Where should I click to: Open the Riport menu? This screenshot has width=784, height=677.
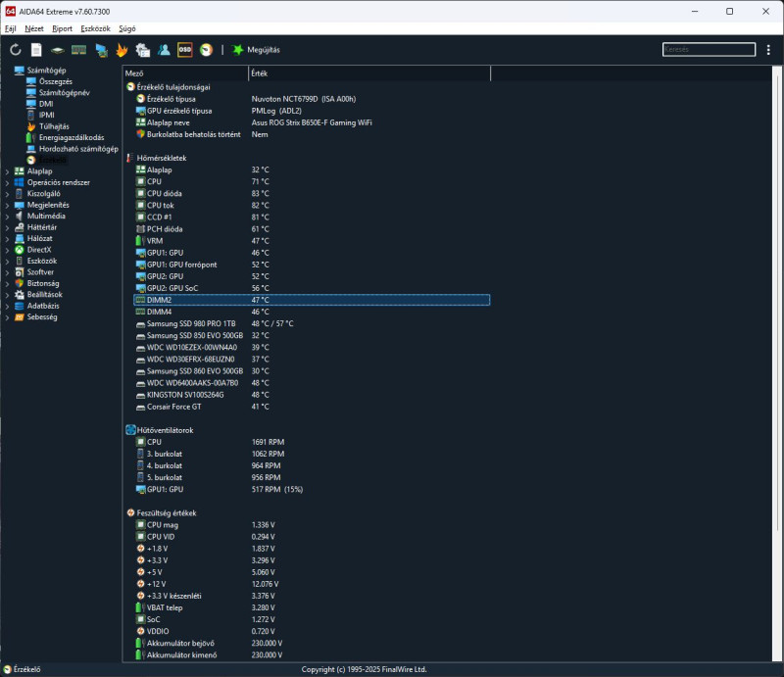[62, 28]
